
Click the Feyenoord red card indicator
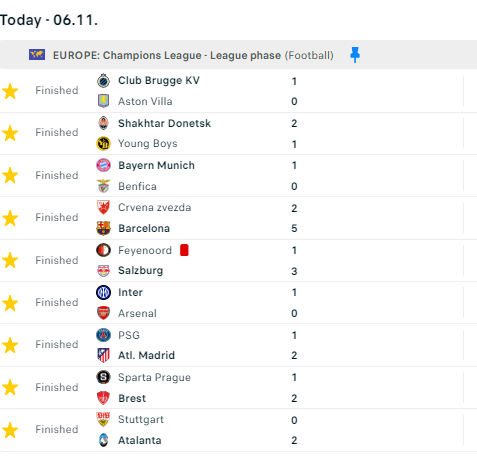coord(184,250)
